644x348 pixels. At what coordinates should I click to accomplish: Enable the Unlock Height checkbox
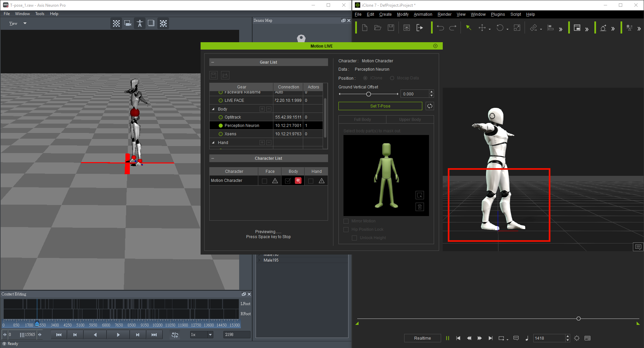(354, 238)
